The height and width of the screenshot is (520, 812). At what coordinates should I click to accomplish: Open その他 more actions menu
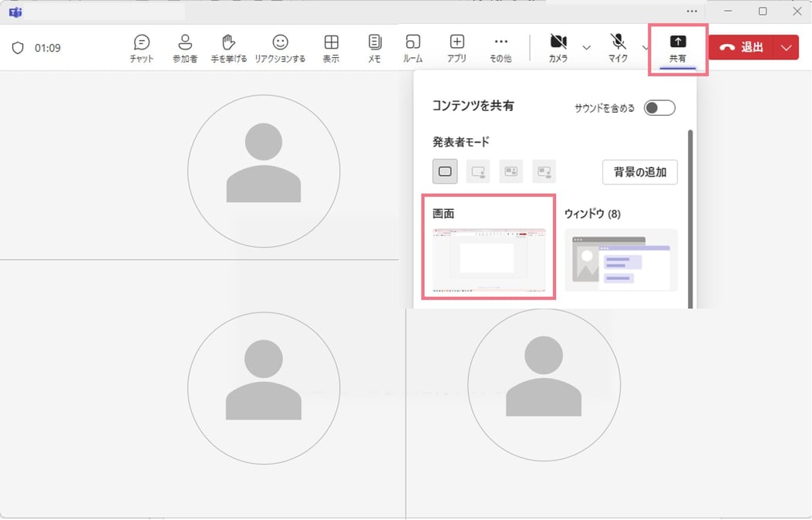[500, 49]
